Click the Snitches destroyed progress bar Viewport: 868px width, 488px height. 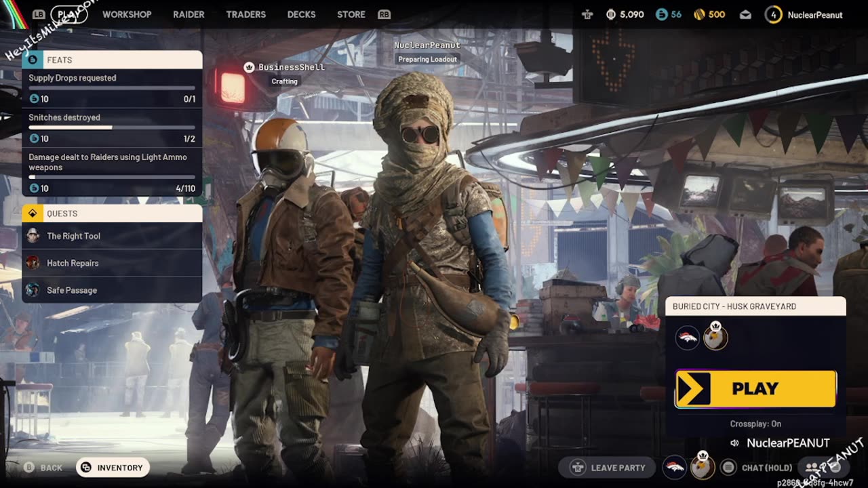pos(112,127)
